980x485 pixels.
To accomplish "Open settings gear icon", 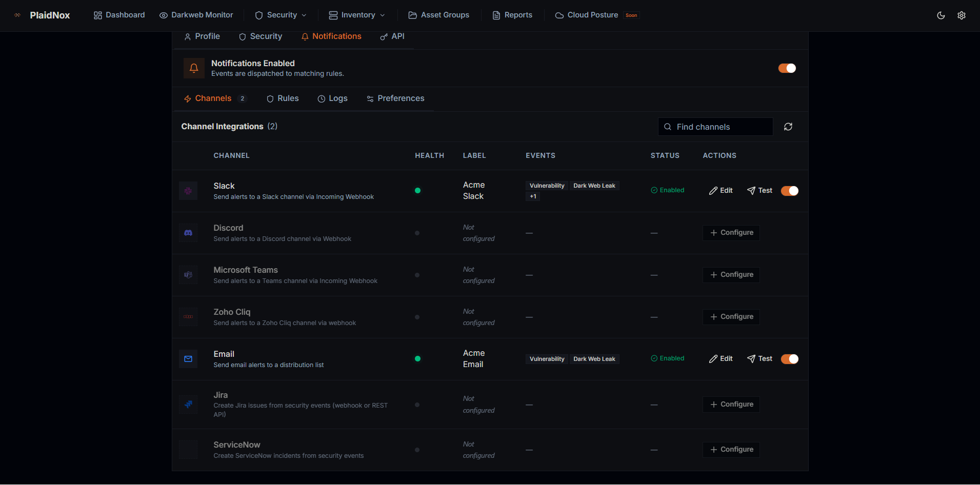I will [961, 15].
